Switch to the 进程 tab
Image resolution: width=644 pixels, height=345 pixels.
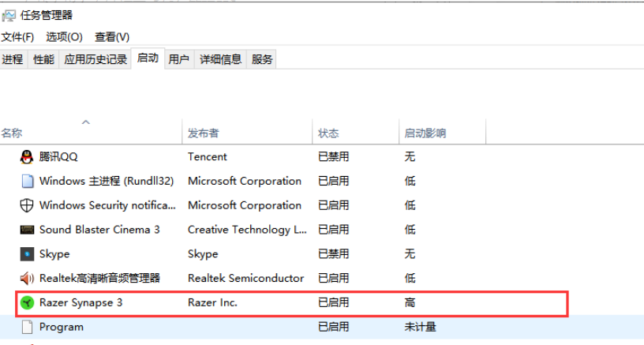(x=13, y=59)
